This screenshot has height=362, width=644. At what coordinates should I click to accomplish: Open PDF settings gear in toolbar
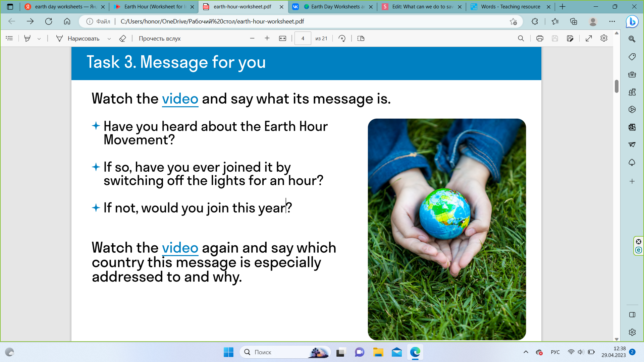click(604, 39)
